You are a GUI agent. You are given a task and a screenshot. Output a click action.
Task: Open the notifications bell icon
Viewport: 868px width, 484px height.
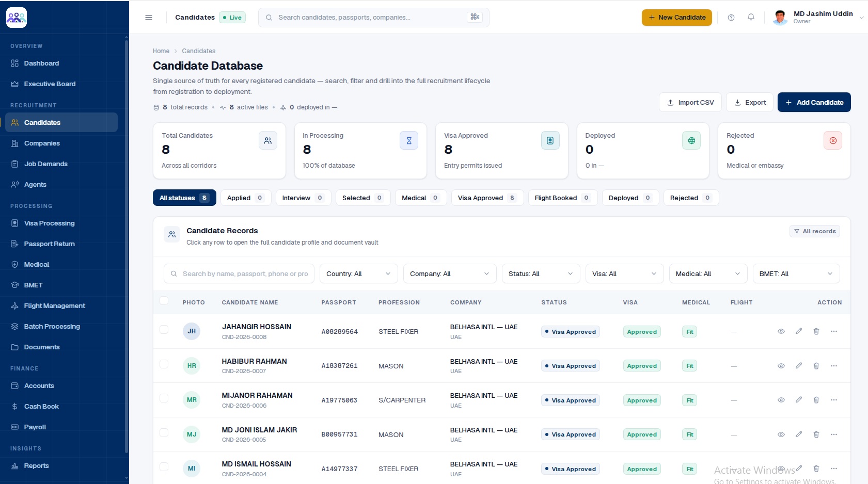751,18
